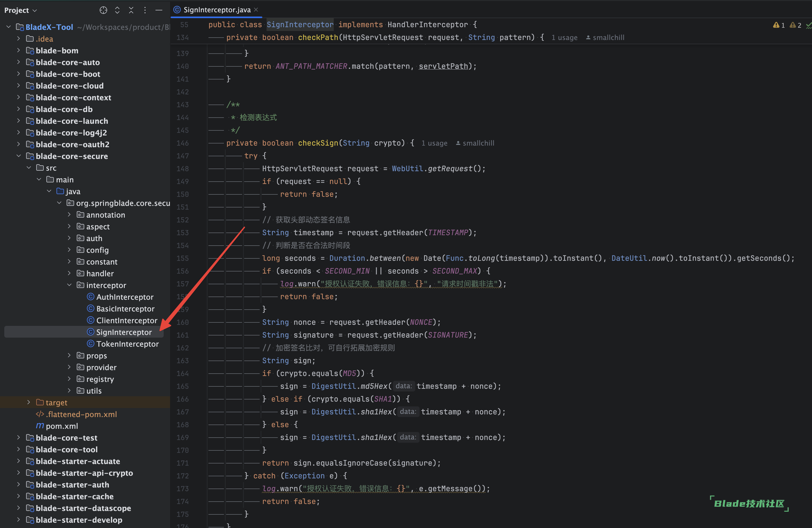Open the AuthInterceptor class
The height and width of the screenshot is (528, 812).
tap(124, 297)
